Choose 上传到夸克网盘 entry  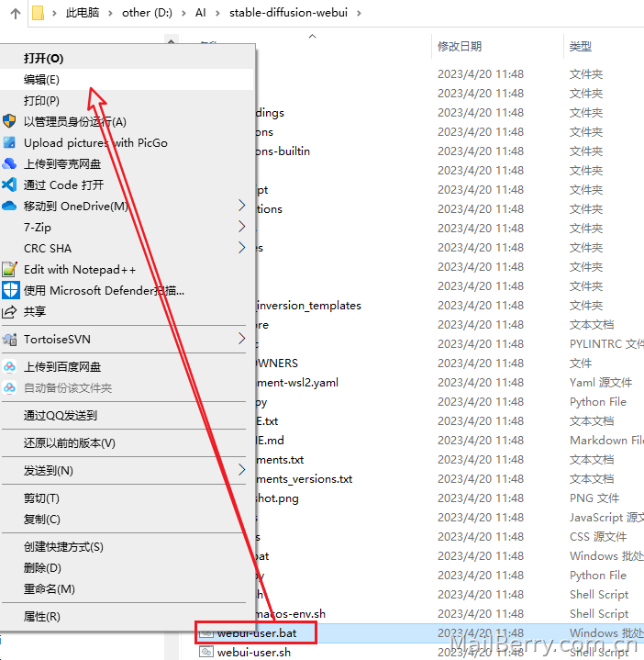pos(127,163)
